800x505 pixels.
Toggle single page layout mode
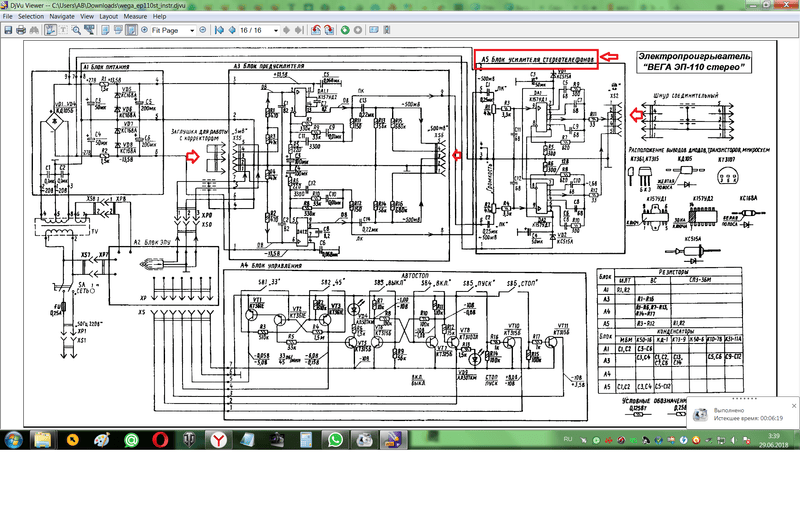tap(105, 30)
